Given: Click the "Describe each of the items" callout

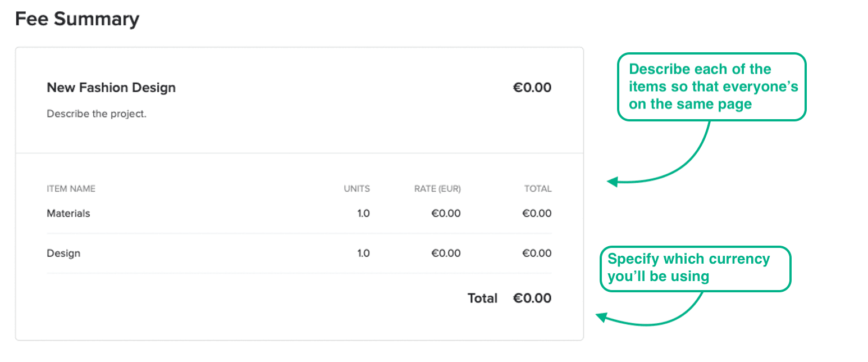Looking at the screenshot, I should (x=711, y=87).
